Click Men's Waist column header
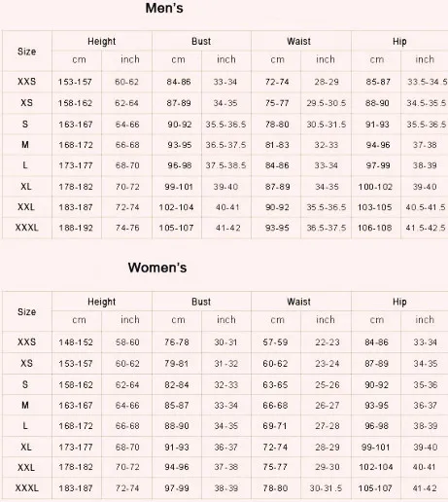The image size is (448, 502). (298, 41)
